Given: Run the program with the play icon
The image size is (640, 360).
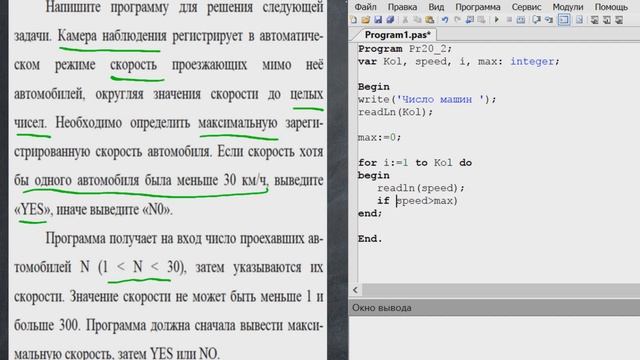Looking at the screenshot, I should (x=496, y=20).
